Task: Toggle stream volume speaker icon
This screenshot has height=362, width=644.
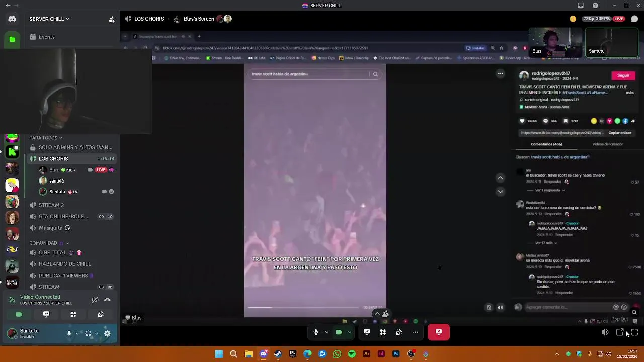Action: [605, 332]
